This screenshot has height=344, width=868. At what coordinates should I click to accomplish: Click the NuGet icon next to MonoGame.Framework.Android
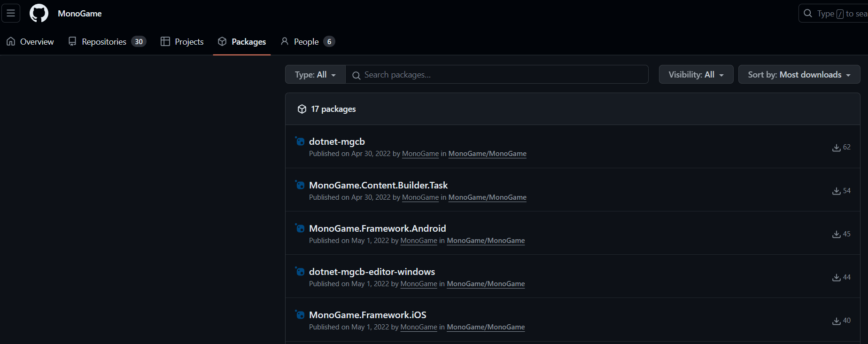click(300, 228)
